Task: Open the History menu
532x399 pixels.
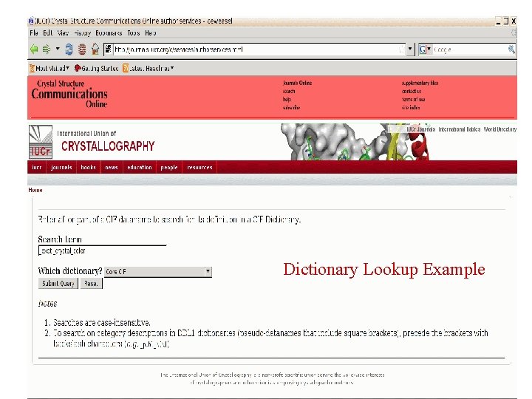Action: (83, 33)
